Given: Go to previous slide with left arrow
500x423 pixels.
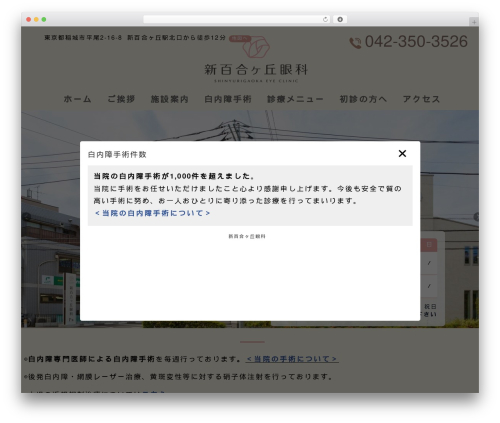Looking at the screenshot, I should coord(26,217).
